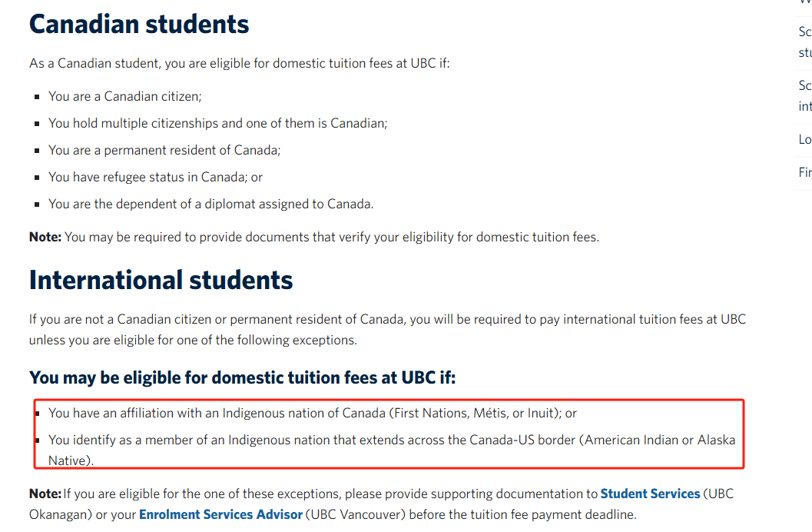812x532 pixels.
Task: Click the note about providing supporting documentation
Action: (381, 504)
